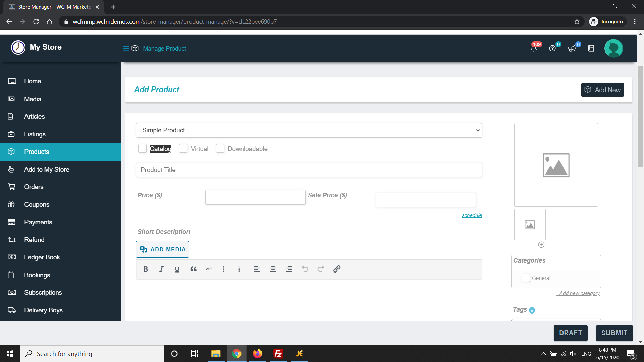Open the browser address bar
This screenshot has width=644, height=362.
tap(315, 22)
